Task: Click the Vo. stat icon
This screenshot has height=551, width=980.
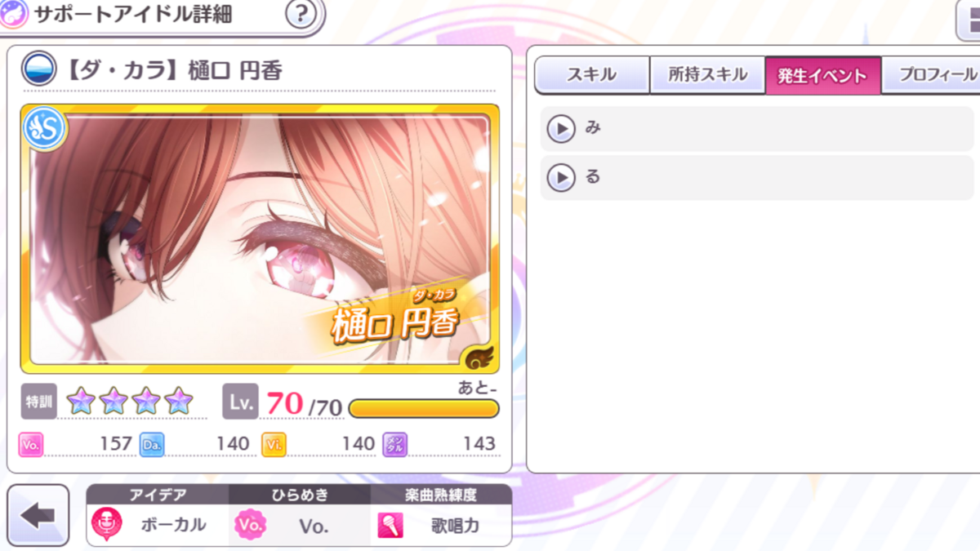Action: (x=31, y=444)
